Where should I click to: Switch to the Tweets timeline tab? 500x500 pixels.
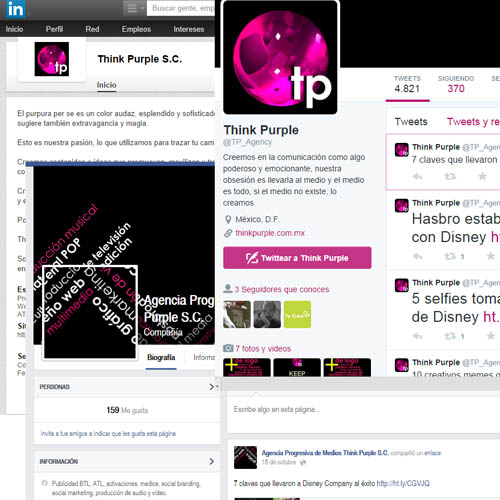411,122
